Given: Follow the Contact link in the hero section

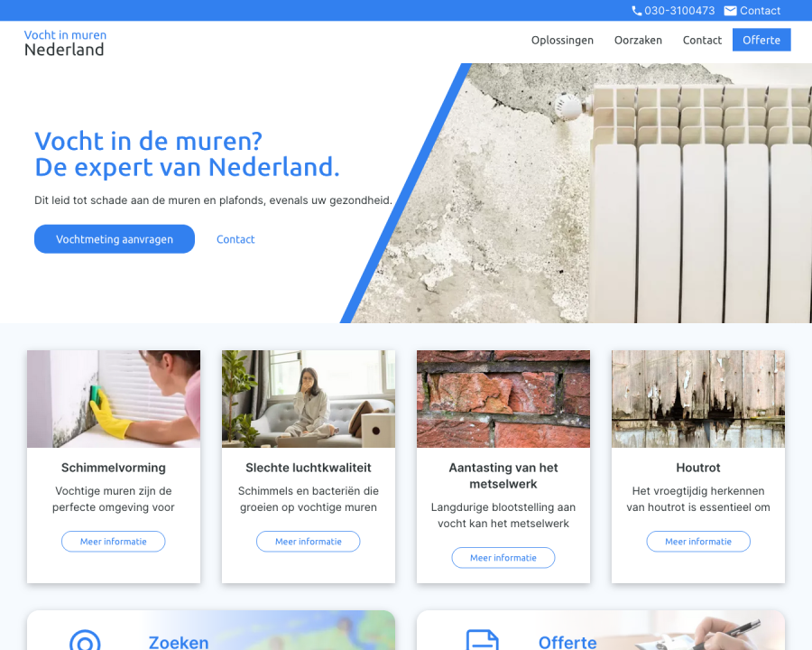Looking at the screenshot, I should click(x=235, y=238).
